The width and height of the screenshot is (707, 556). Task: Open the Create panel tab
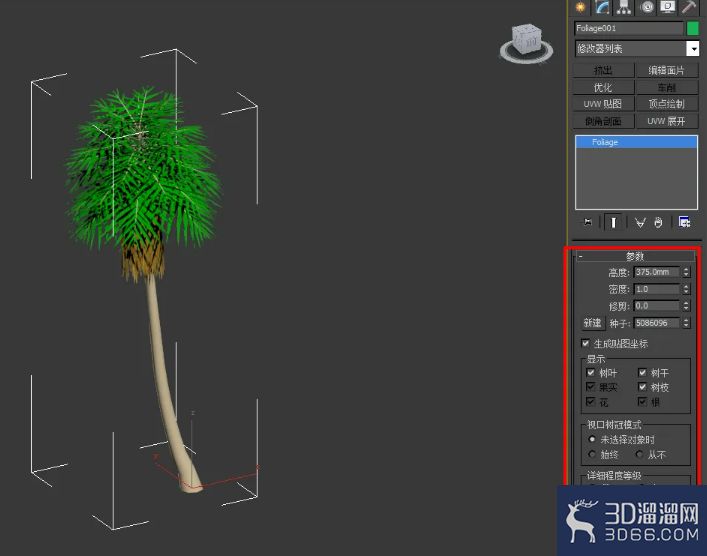tap(582, 7)
